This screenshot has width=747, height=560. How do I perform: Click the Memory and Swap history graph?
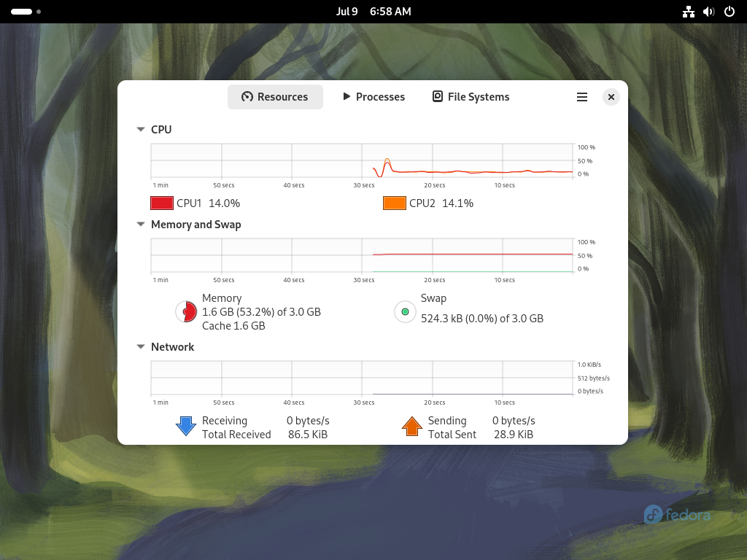[x=362, y=255]
